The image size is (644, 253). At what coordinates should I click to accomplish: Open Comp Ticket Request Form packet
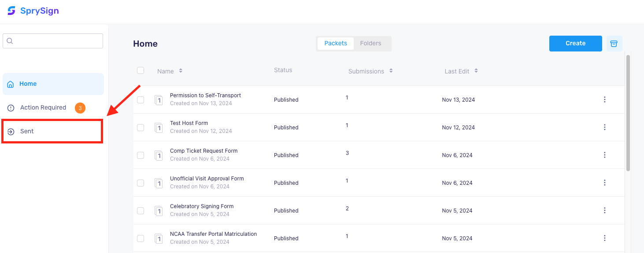click(204, 151)
